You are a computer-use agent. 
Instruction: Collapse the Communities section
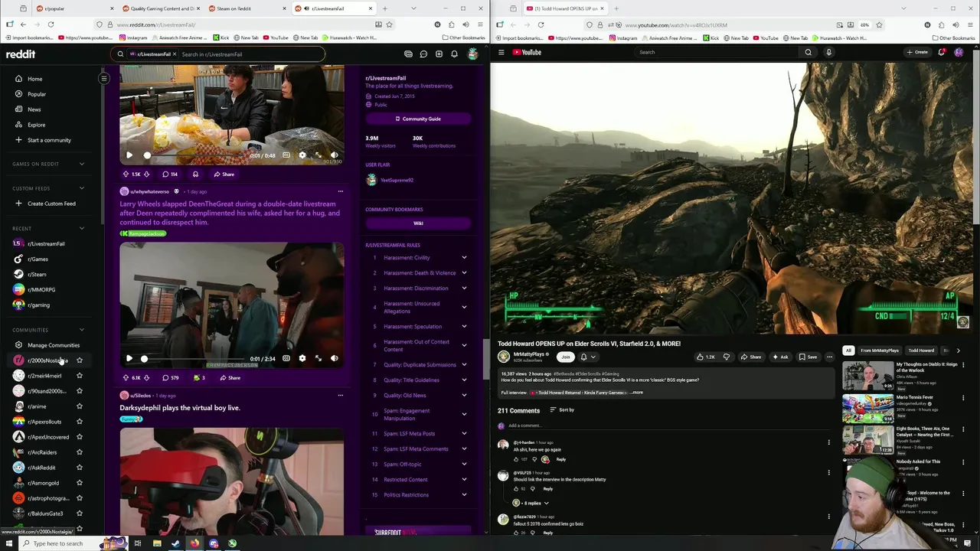click(x=82, y=330)
